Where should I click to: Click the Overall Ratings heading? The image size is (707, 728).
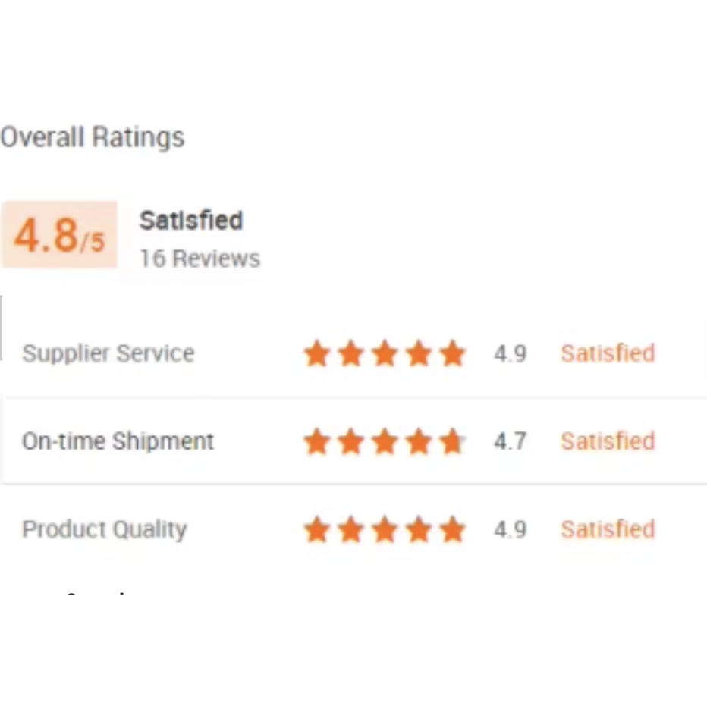click(x=93, y=137)
